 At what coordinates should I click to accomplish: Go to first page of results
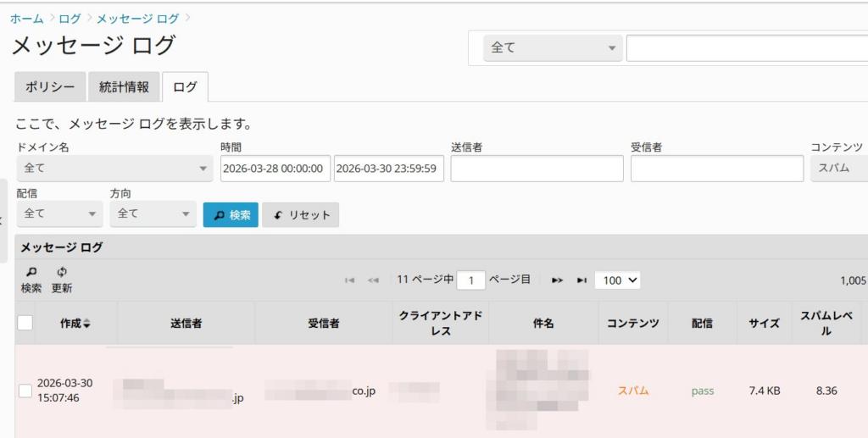349,280
